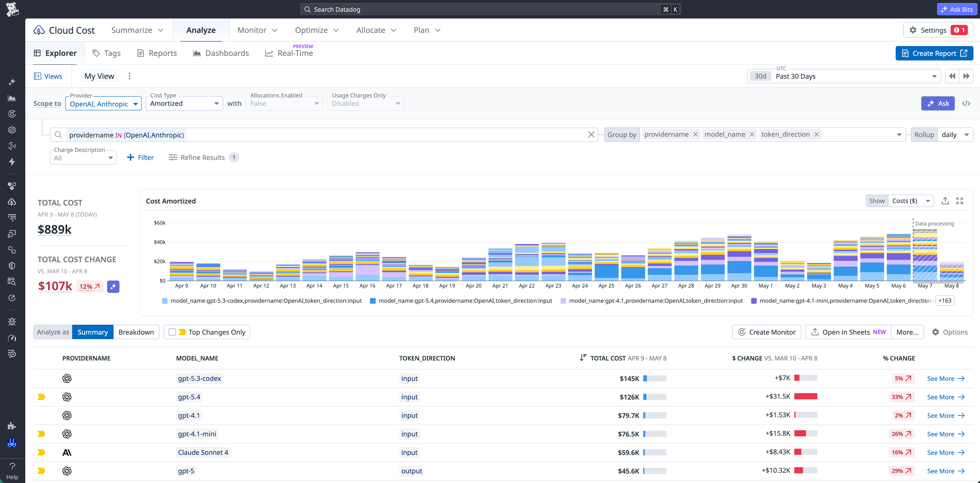The width and height of the screenshot is (980, 483).
Task: Open See More for gpt-5.3-codex row
Action: click(945, 379)
